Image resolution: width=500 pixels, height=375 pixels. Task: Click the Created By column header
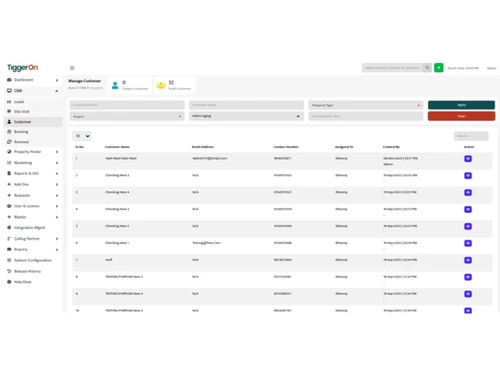[x=391, y=147]
